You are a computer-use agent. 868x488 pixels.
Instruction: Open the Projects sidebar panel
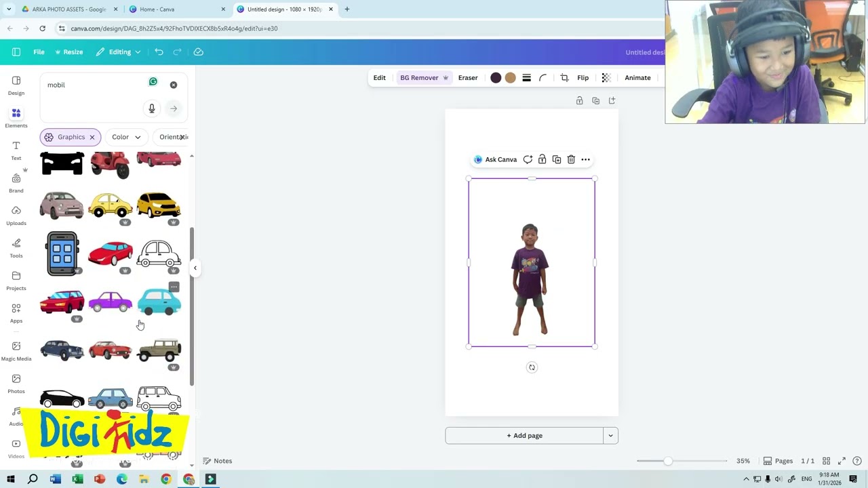pos(16,281)
